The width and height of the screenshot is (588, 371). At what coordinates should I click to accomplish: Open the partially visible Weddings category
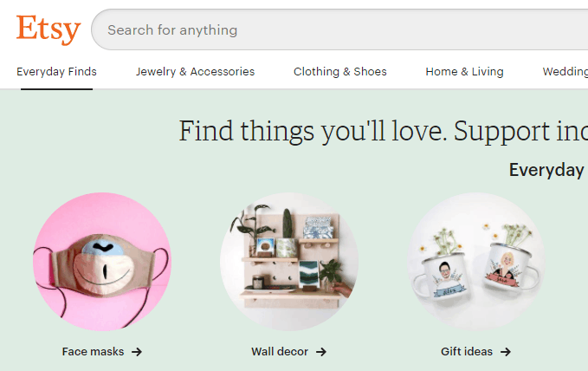[x=565, y=72]
